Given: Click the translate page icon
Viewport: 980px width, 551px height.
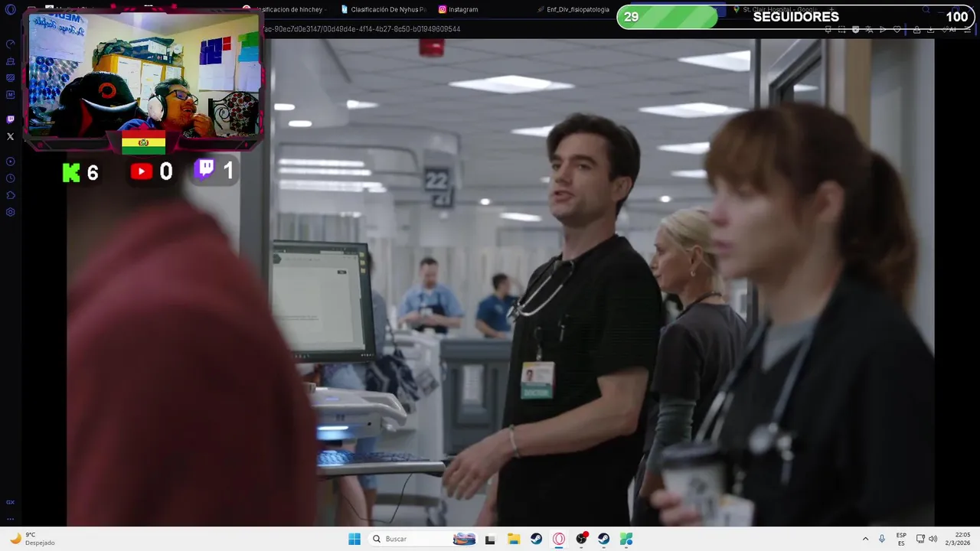Looking at the screenshot, I should pyautogui.click(x=869, y=29).
